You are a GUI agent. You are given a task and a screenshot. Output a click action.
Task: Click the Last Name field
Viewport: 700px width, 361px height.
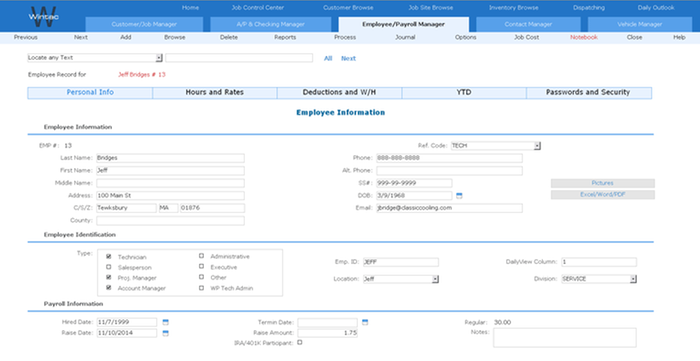click(x=171, y=158)
